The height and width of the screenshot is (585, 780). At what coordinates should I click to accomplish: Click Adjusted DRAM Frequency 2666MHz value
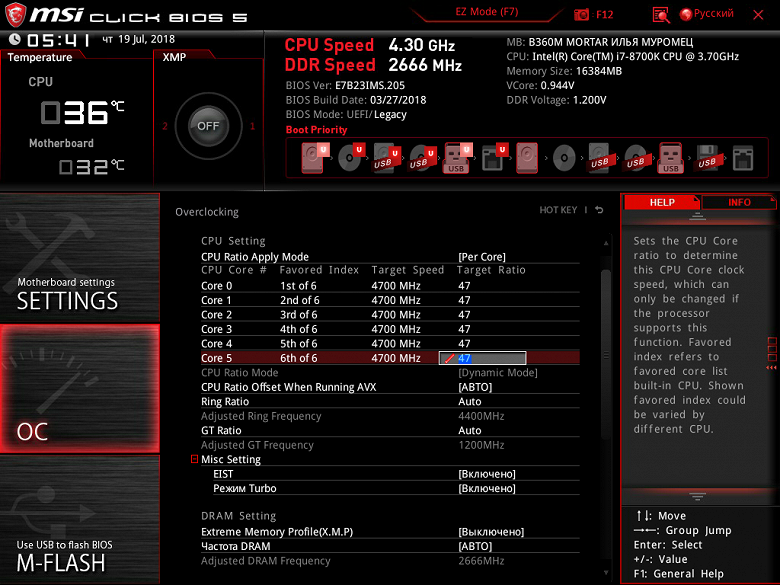coord(481,561)
